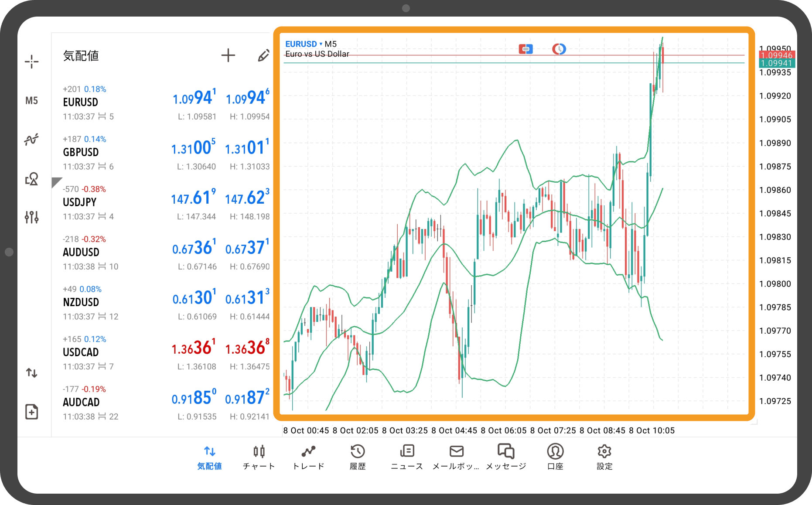Tap EURUSD ask price 1.09946
This screenshot has height=505, width=812.
click(248, 97)
